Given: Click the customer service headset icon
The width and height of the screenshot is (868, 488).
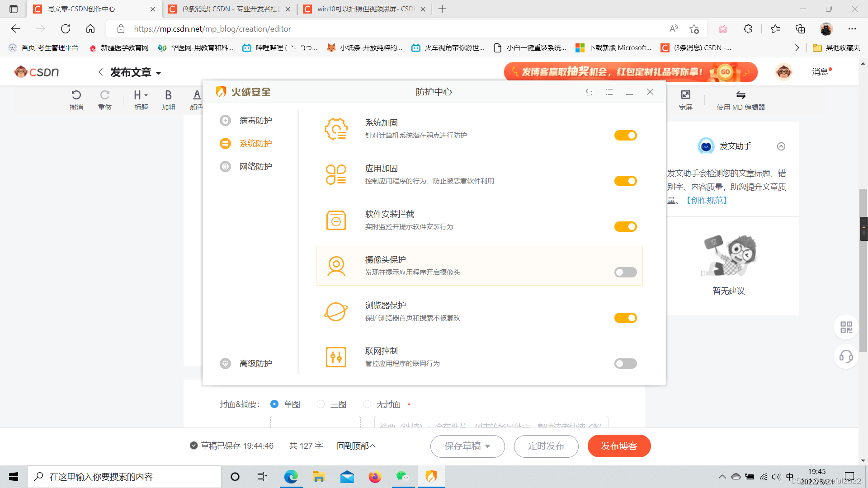Looking at the screenshot, I should pos(846,357).
